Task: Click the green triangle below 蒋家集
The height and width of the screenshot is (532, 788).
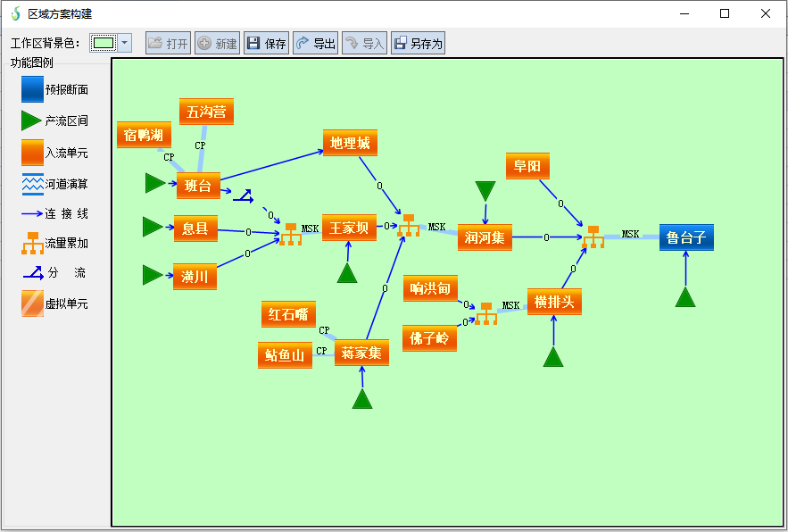Action: tap(361, 399)
